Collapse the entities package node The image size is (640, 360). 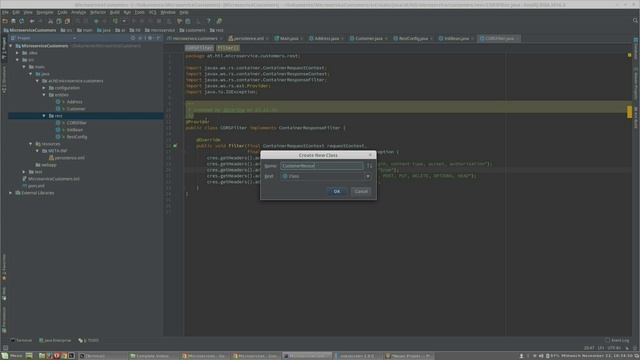[x=44, y=95]
